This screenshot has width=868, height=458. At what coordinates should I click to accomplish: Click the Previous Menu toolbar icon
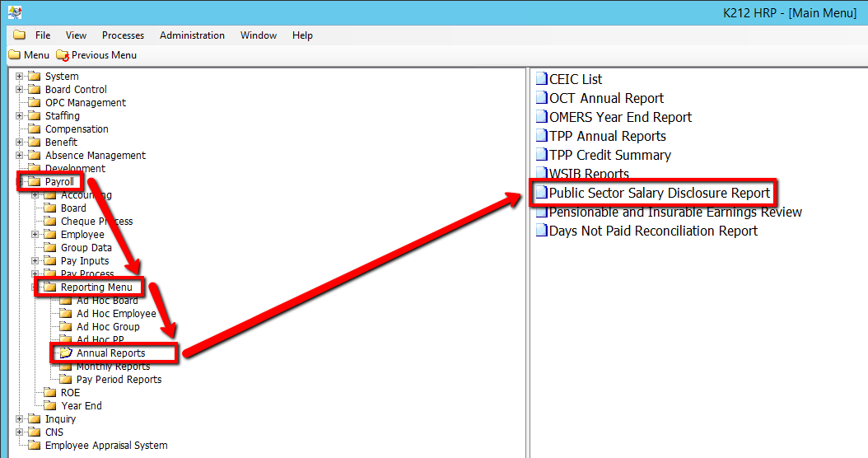point(63,55)
